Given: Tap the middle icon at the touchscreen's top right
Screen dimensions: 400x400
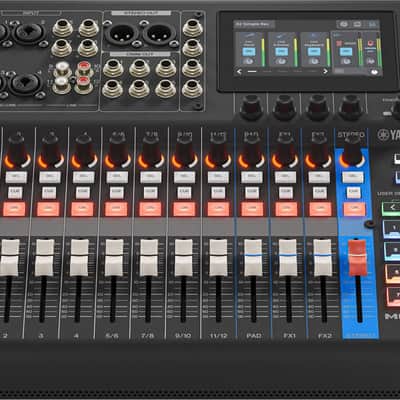Looking at the screenshot, I should coord(358,24).
